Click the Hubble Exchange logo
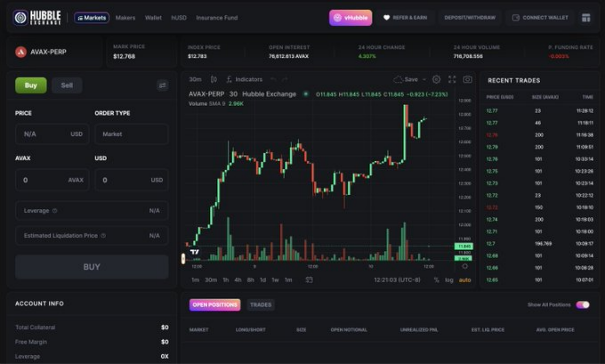 pos(37,17)
